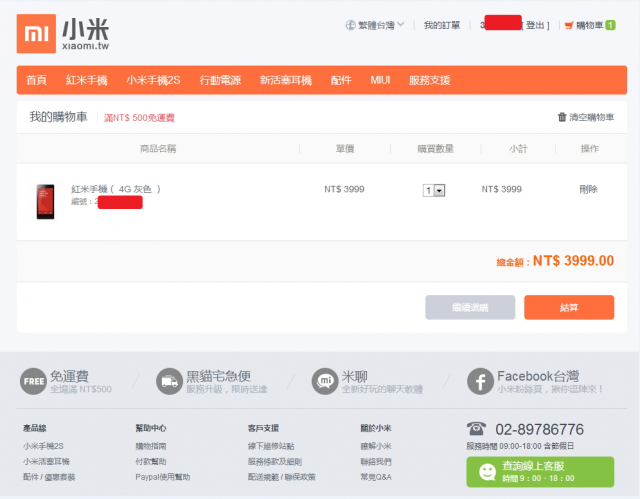Click the 小計 column header

(x=518, y=149)
